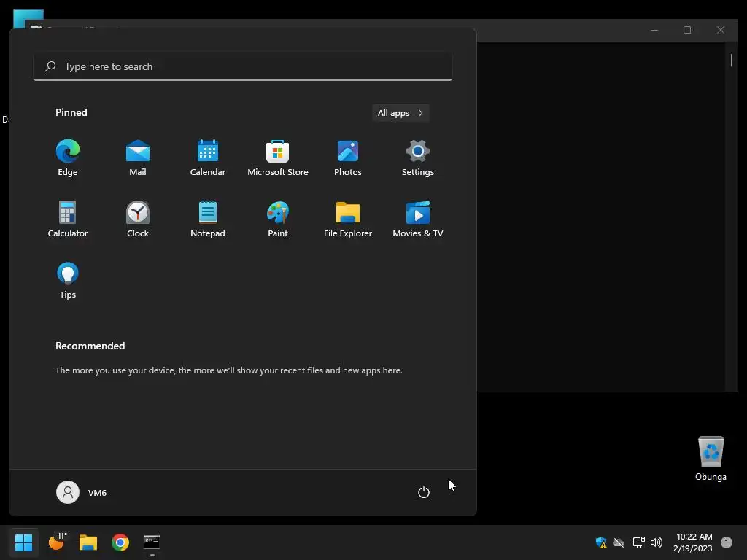This screenshot has height=560, width=747.
Task: Click the OneDrive cloud tray icon
Action: tap(619, 542)
